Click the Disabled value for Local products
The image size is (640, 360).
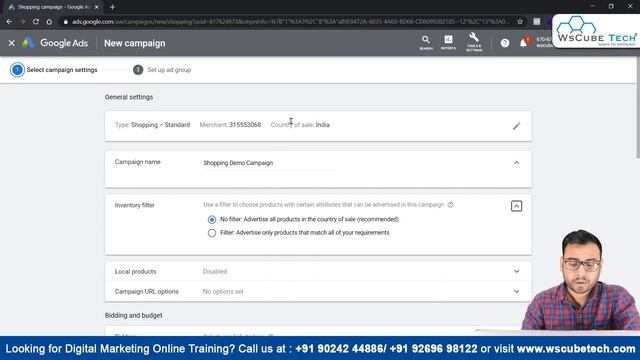(215, 271)
